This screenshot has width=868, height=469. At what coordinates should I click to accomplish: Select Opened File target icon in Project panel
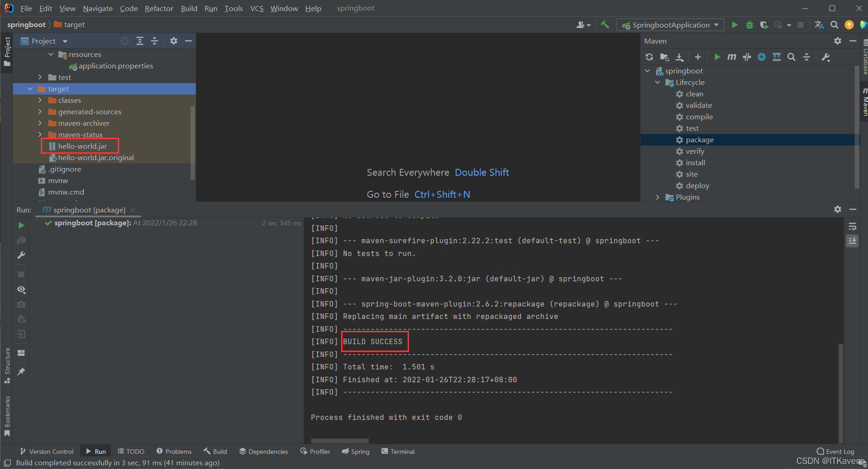(x=125, y=41)
